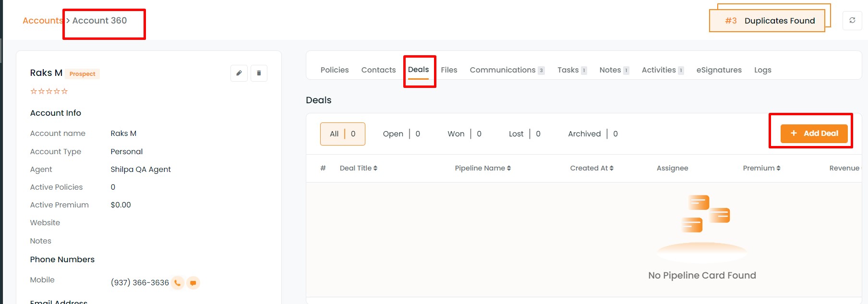Image resolution: width=868 pixels, height=304 pixels.
Task: View the Communications tab
Action: (x=507, y=70)
